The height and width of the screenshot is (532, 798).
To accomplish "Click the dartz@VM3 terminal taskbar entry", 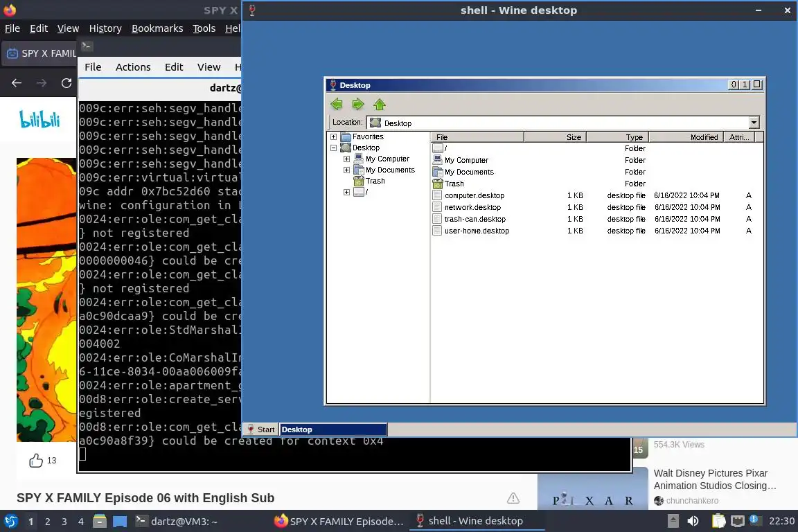I will [x=177, y=522].
